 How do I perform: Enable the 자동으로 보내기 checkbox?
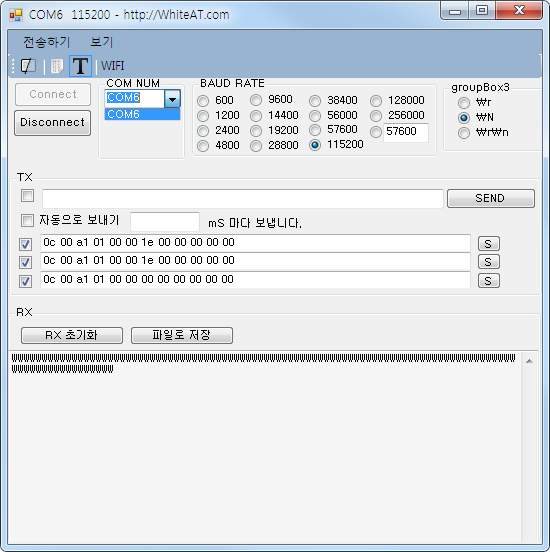[x=27, y=221]
